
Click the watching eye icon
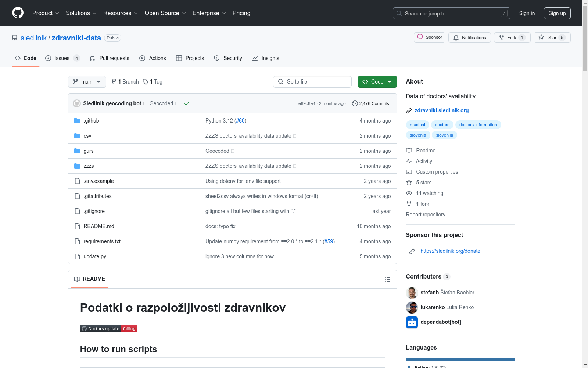(409, 193)
